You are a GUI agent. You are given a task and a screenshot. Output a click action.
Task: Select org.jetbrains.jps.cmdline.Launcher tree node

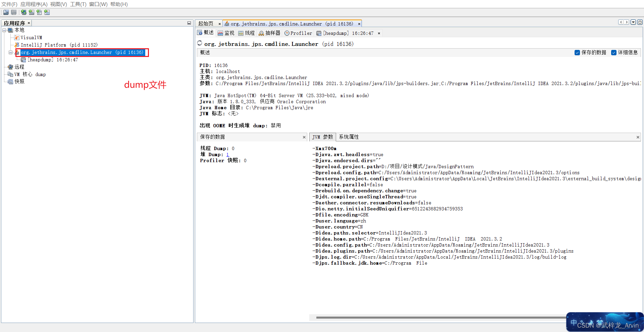[x=82, y=52]
